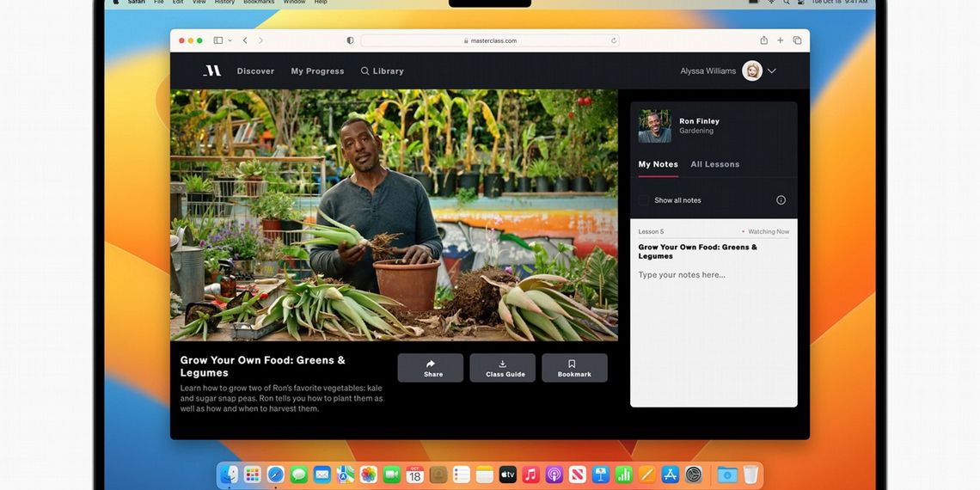Switch to the All Lessons tab

pyautogui.click(x=715, y=164)
